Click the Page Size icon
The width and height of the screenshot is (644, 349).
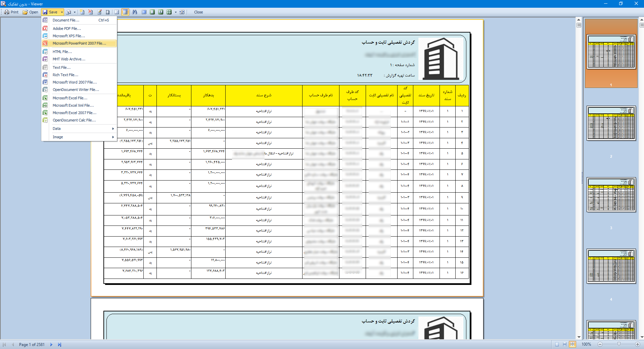pos(108,12)
